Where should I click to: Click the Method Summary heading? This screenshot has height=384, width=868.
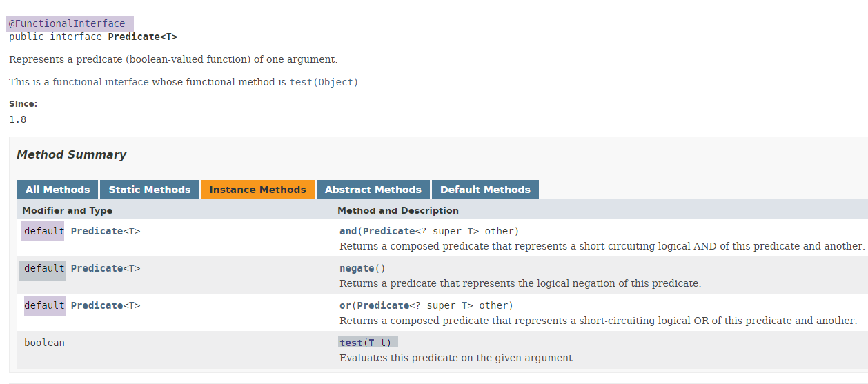pos(71,154)
